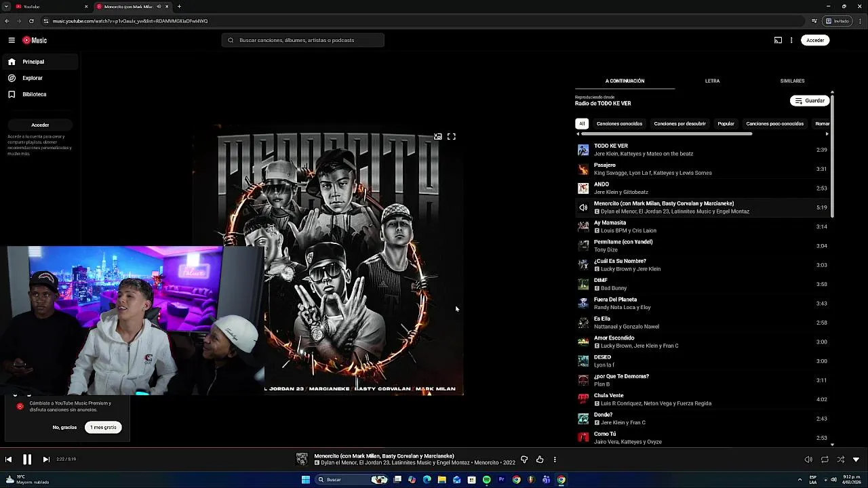
Task: Open the header three-dot settings menu
Action: tap(791, 40)
